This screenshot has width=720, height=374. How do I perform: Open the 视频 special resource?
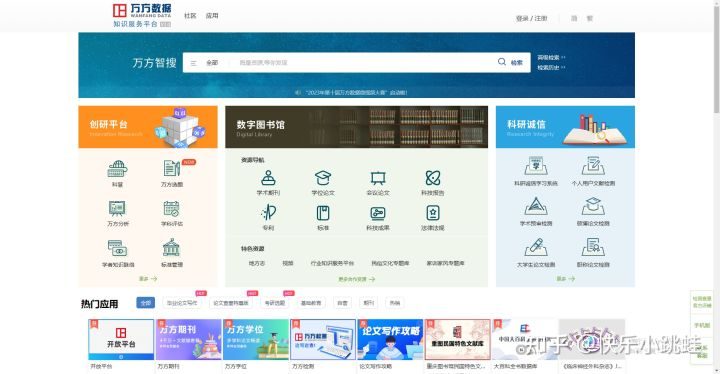click(x=288, y=263)
